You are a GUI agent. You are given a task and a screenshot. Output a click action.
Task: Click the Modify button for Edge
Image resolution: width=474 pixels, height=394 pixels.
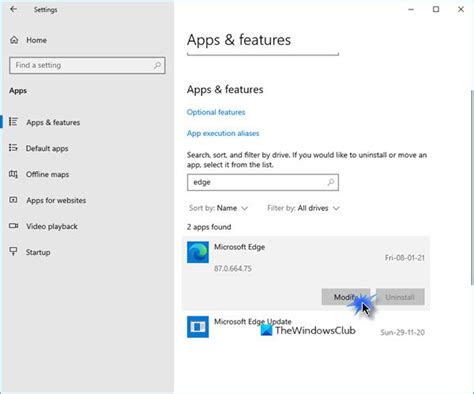(346, 297)
